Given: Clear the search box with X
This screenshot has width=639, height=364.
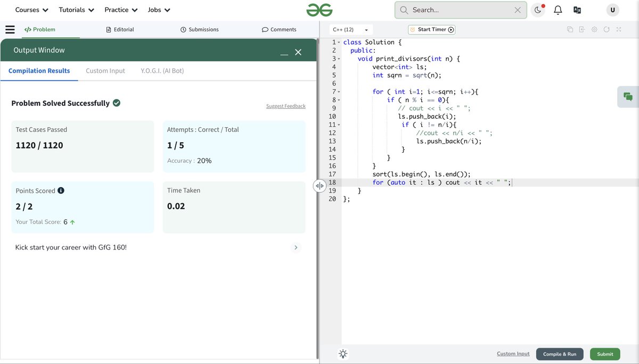Looking at the screenshot, I should 518,10.
